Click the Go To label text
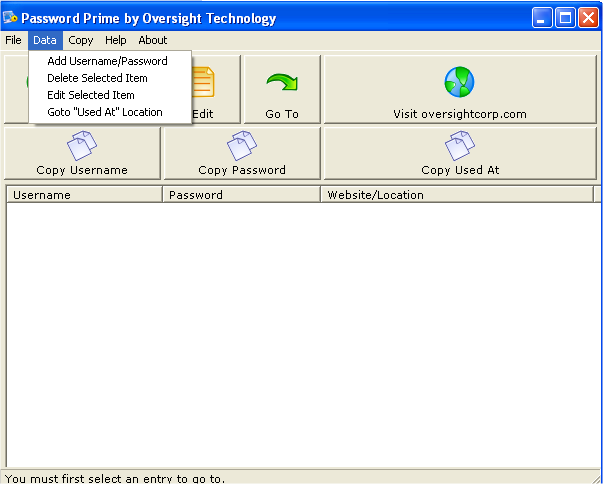This screenshot has height=484, width=603. [x=282, y=114]
